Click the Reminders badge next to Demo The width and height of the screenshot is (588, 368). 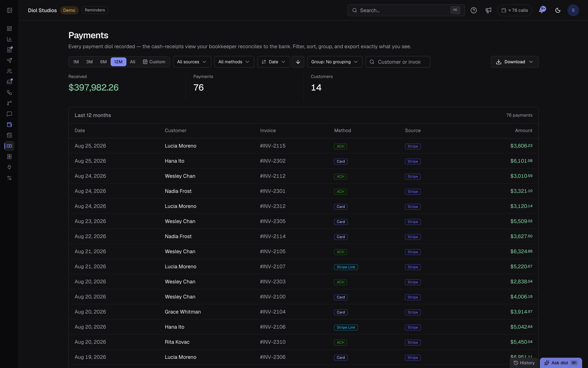(95, 10)
